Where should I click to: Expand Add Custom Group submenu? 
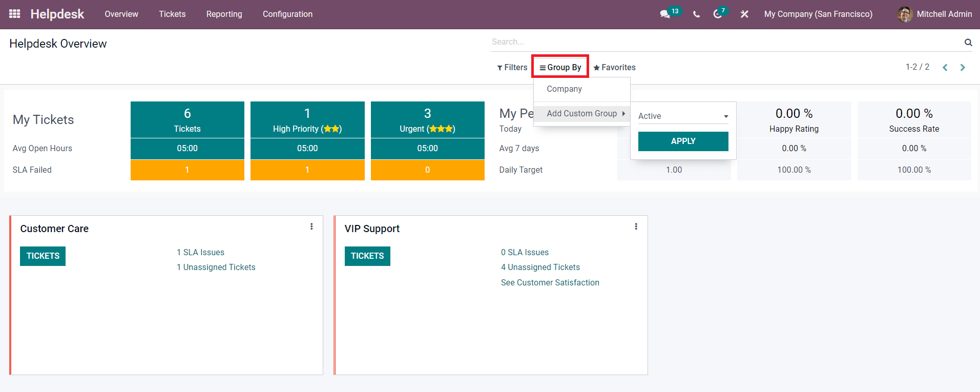[582, 114]
